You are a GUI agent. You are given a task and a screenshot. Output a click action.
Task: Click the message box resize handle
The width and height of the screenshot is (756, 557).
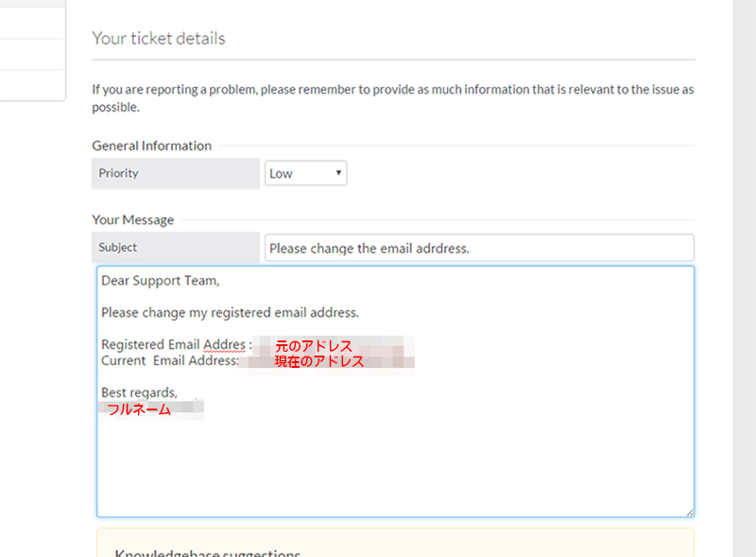point(689,512)
